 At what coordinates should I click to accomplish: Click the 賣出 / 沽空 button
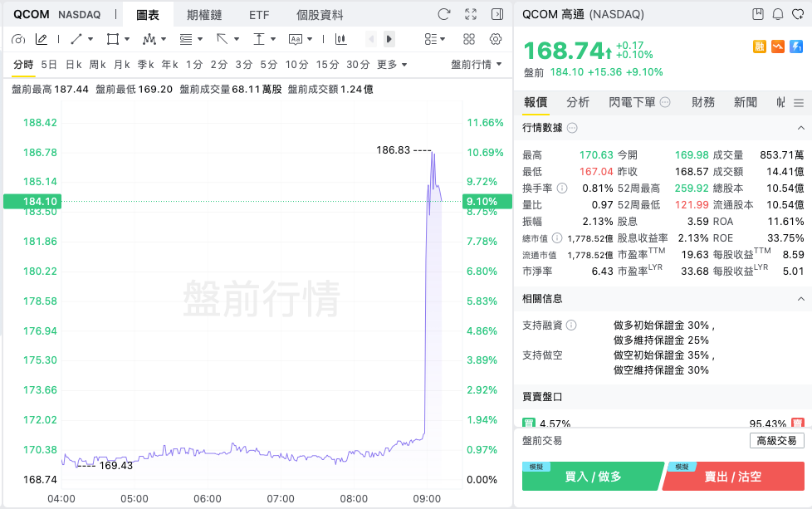tap(733, 477)
